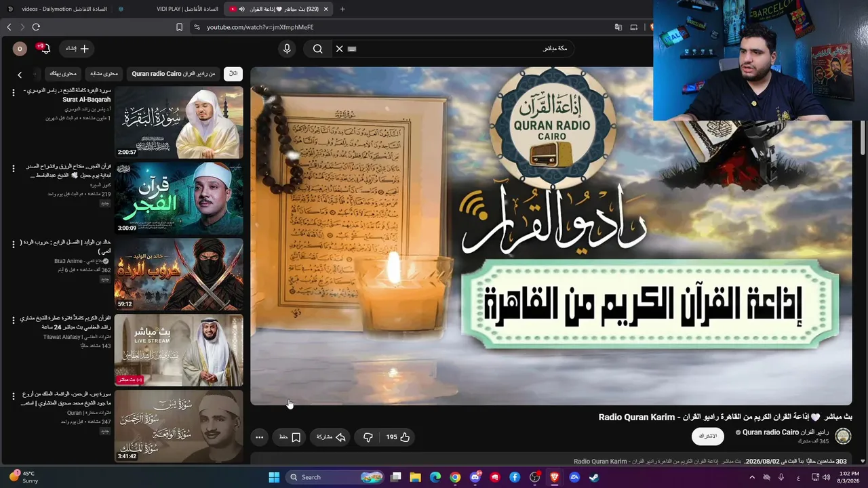Go back in the browser
This screenshot has width=868, height=488.
pos(9,27)
